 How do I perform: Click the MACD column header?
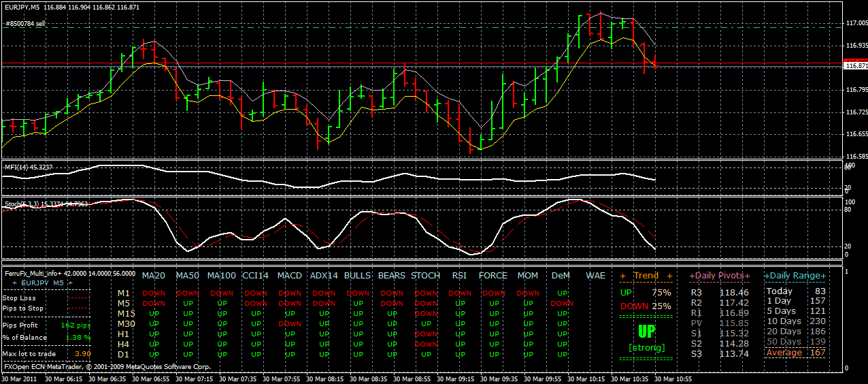click(290, 276)
